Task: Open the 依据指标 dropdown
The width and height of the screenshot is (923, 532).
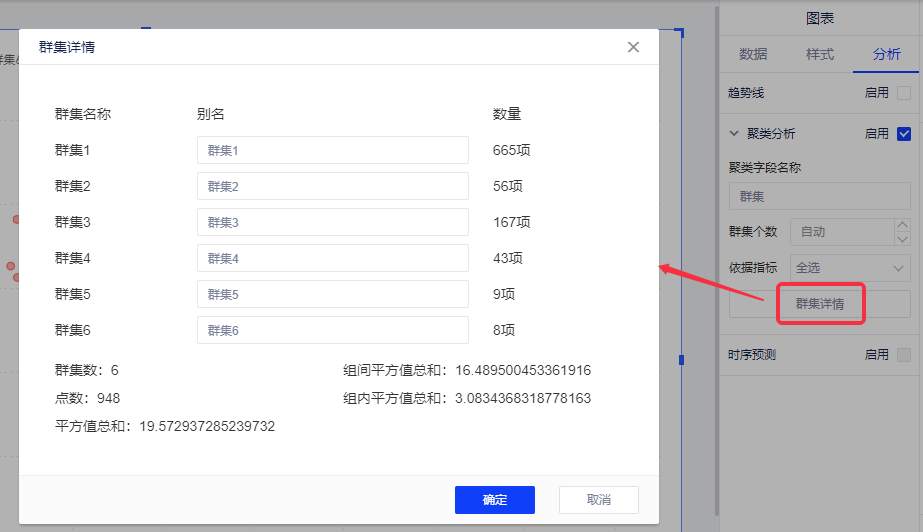Action: tap(850, 268)
